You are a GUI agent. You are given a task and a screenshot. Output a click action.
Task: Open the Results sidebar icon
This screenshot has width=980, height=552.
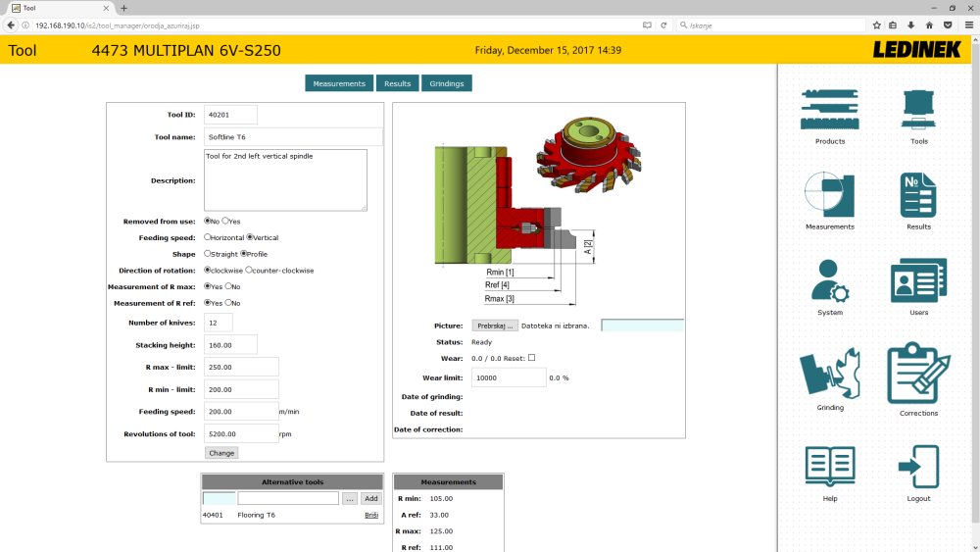[x=918, y=194]
